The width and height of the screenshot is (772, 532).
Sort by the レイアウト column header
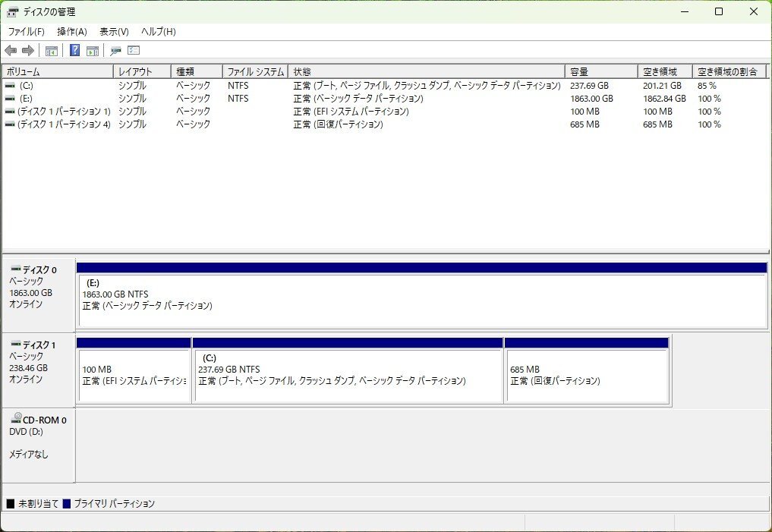(x=142, y=71)
